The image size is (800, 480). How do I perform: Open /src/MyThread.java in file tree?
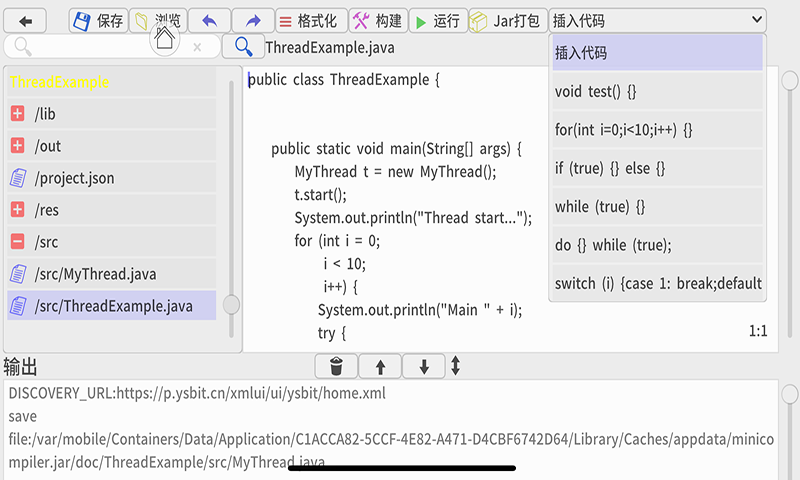(x=96, y=274)
